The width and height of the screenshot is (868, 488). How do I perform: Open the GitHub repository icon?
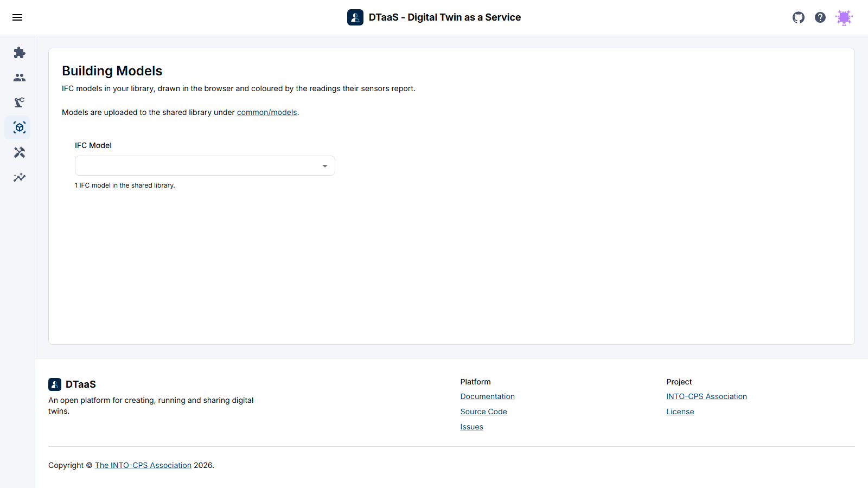799,17
